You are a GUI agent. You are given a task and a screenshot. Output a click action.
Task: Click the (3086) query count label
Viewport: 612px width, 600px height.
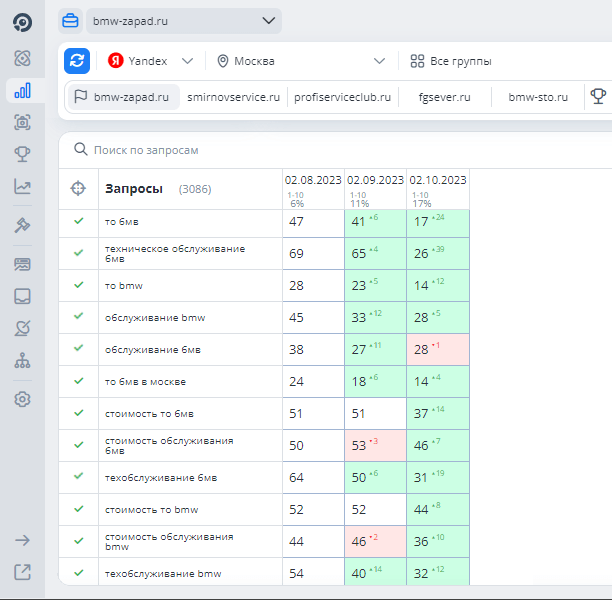[x=195, y=189]
